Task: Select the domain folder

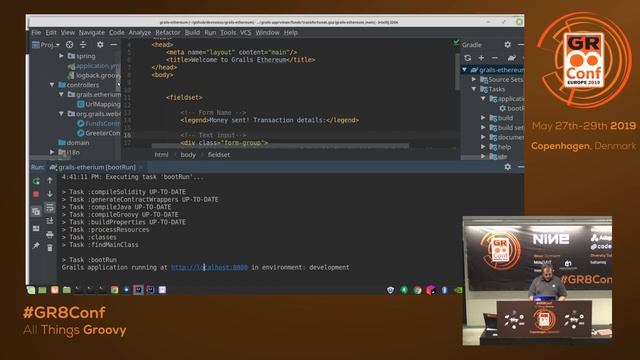Action: [x=74, y=142]
